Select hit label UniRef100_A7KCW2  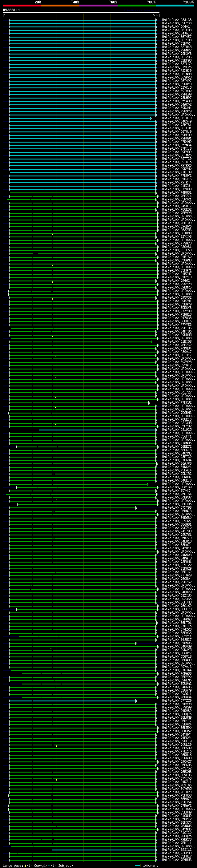pos(176,403)
